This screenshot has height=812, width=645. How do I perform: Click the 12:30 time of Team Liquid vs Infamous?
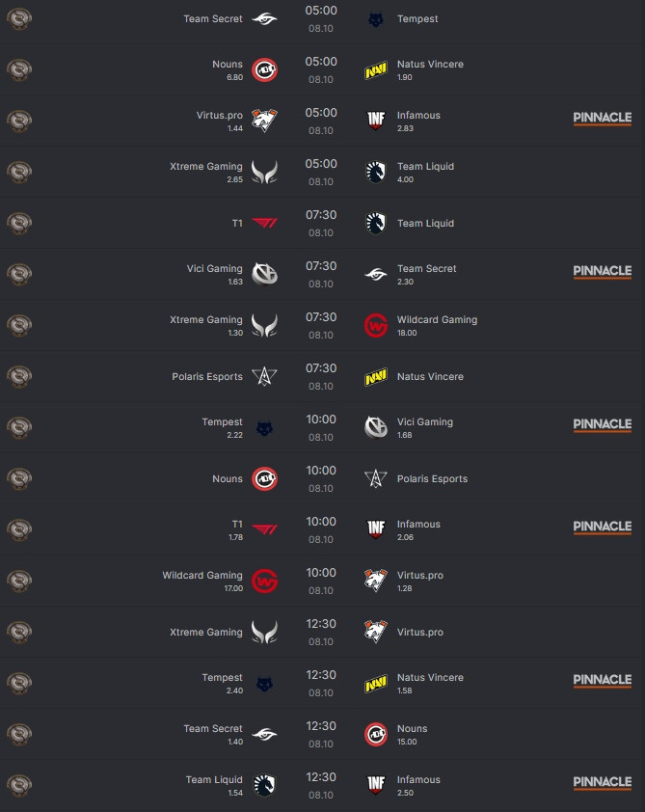coord(321,777)
